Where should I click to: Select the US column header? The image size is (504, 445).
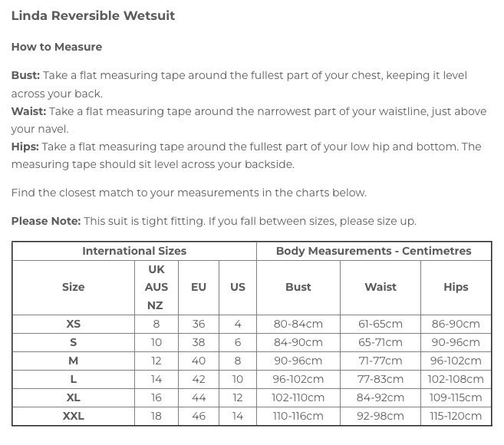pyautogui.click(x=238, y=287)
